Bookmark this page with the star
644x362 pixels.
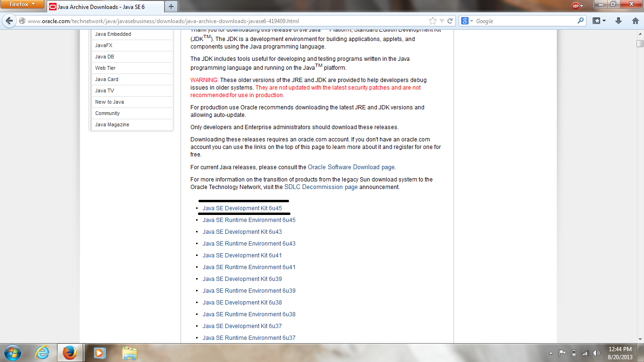[x=432, y=21]
